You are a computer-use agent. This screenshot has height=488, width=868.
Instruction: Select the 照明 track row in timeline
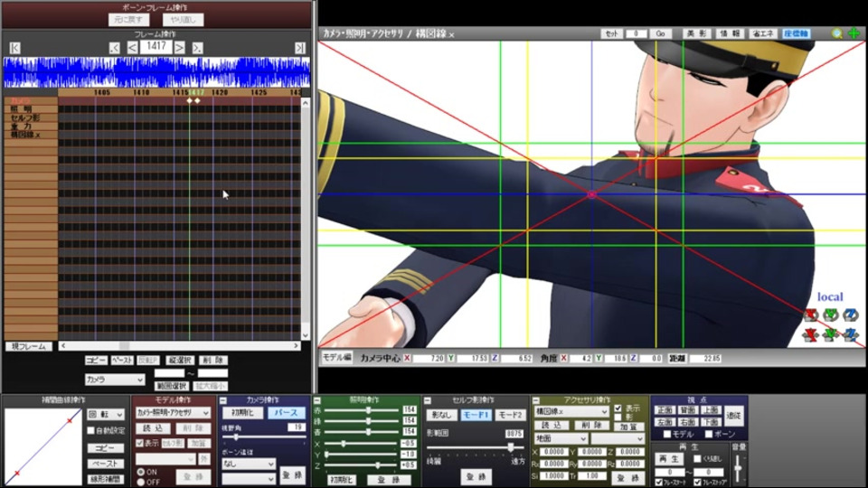click(x=31, y=109)
